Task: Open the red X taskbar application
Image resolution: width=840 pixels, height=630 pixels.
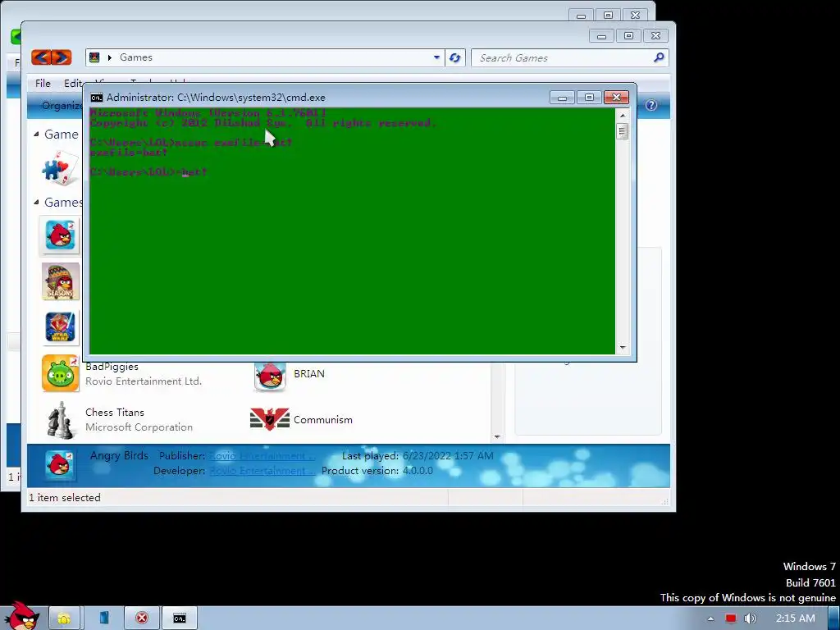Action: point(141,619)
